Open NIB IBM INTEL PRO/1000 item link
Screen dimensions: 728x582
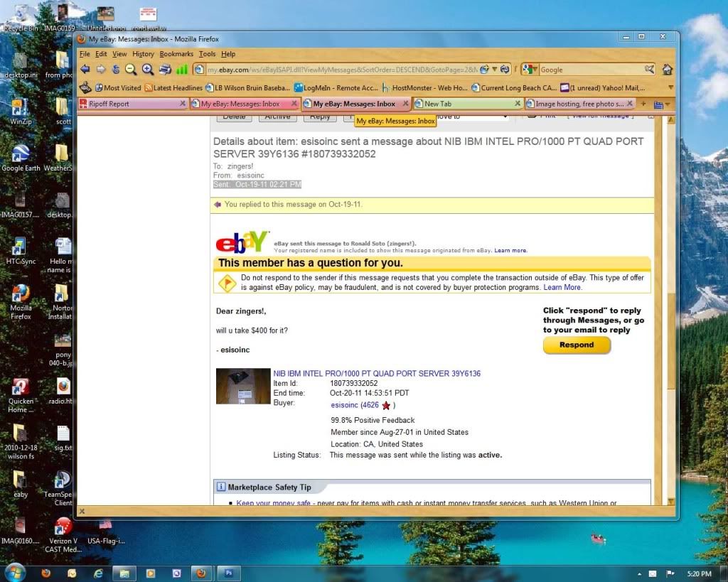[x=377, y=373]
